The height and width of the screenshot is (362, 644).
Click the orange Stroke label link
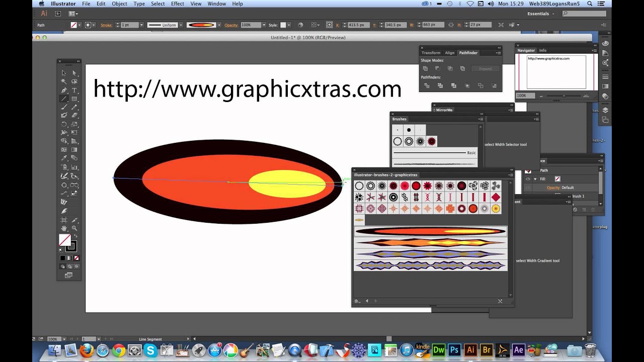click(x=106, y=25)
